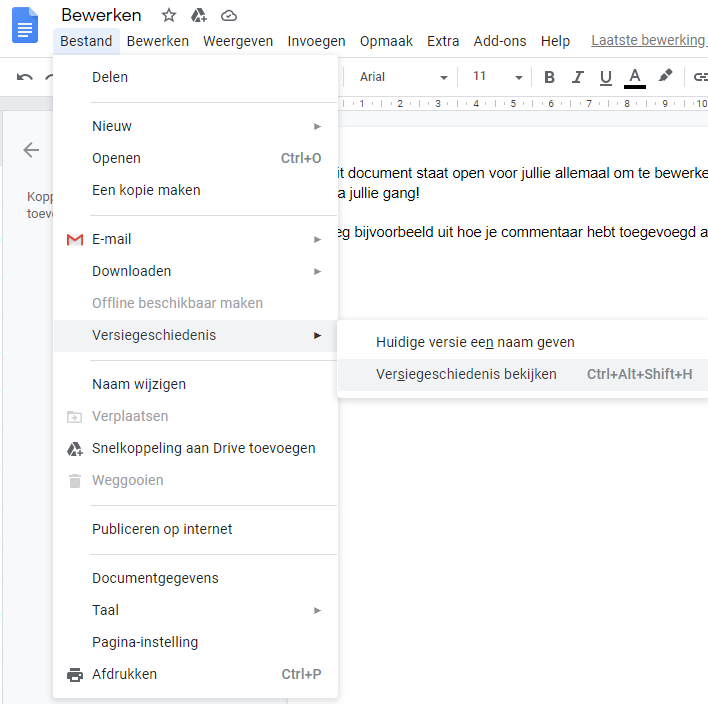Click the document title Bewerken
708x704 pixels.
coord(101,15)
